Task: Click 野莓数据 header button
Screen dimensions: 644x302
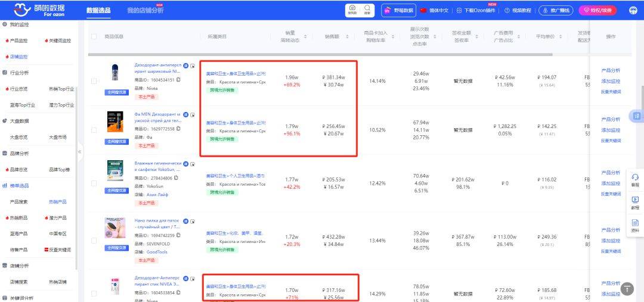Action: tap(398, 10)
